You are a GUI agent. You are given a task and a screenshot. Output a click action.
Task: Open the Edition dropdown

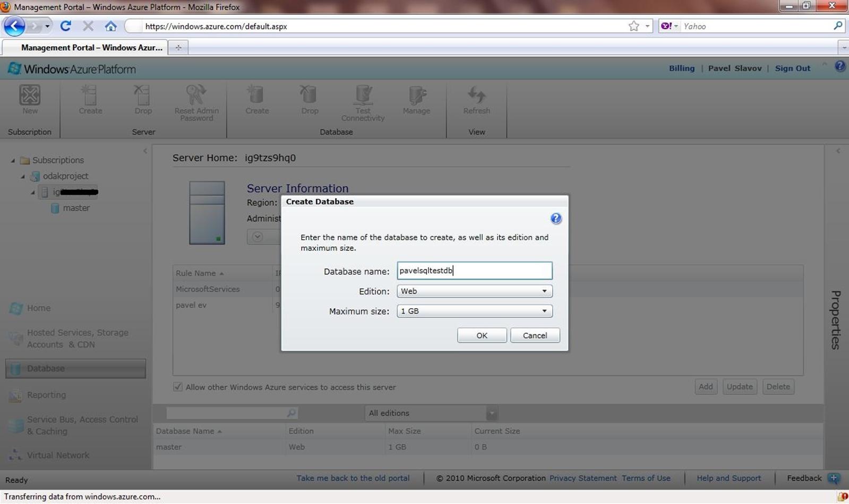tap(475, 291)
